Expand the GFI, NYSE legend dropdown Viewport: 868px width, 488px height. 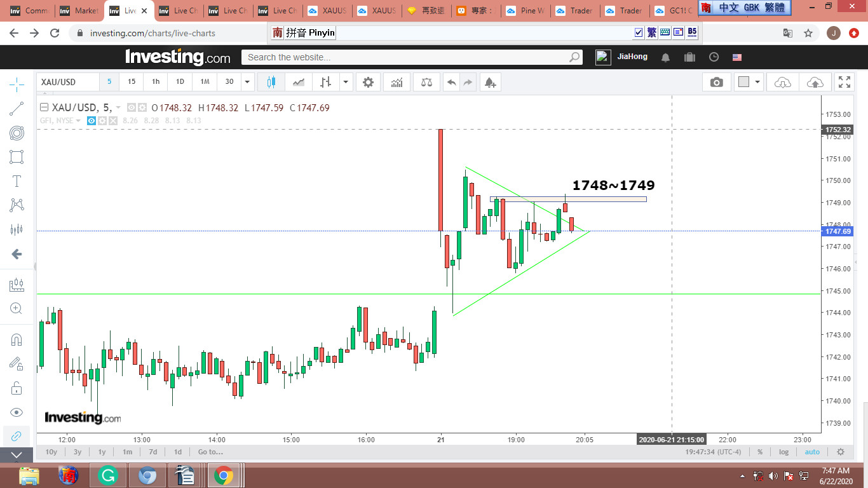pyautogui.click(x=79, y=121)
